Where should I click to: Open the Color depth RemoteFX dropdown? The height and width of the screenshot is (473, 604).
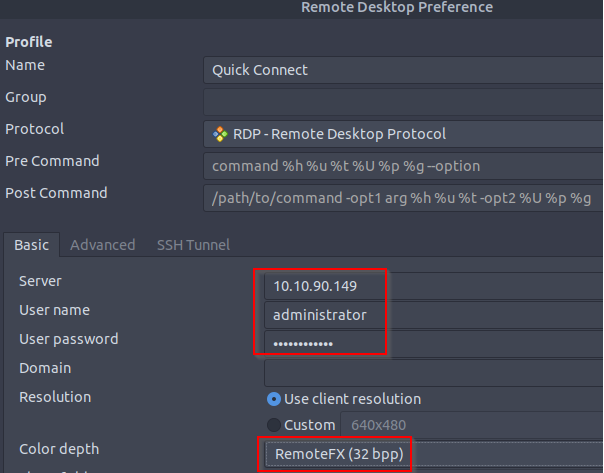pos(337,455)
